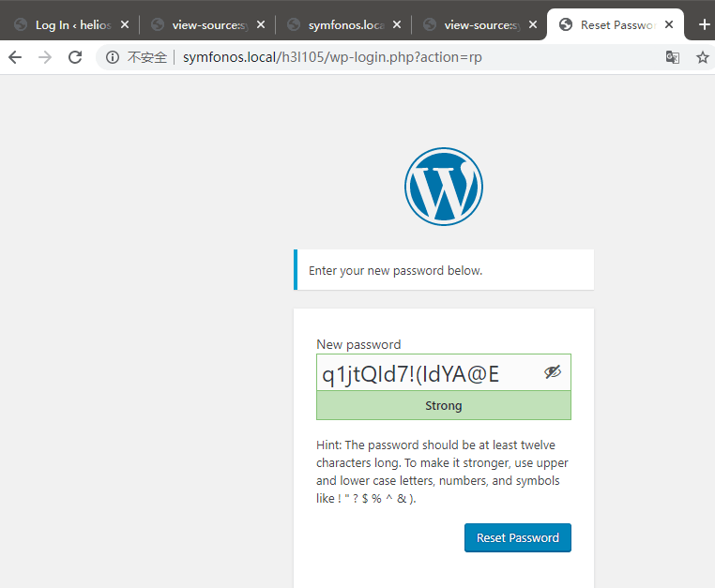Toggle password visibility eye icon

(553, 372)
